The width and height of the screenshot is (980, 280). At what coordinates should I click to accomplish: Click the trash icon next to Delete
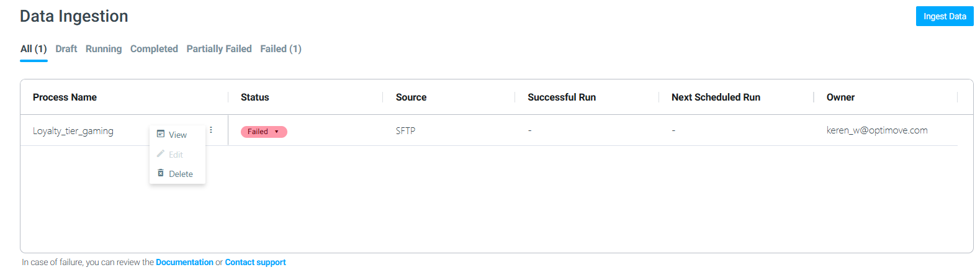(x=161, y=173)
